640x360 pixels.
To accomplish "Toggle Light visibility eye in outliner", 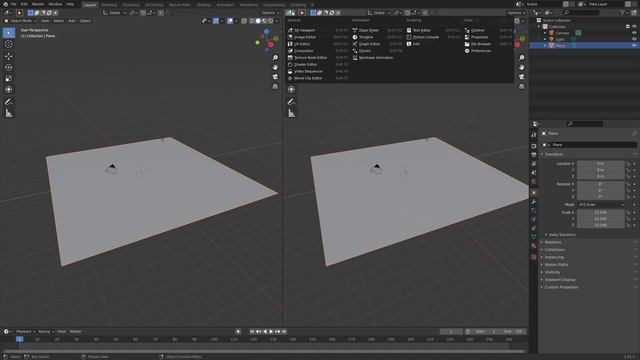I will [634, 39].
